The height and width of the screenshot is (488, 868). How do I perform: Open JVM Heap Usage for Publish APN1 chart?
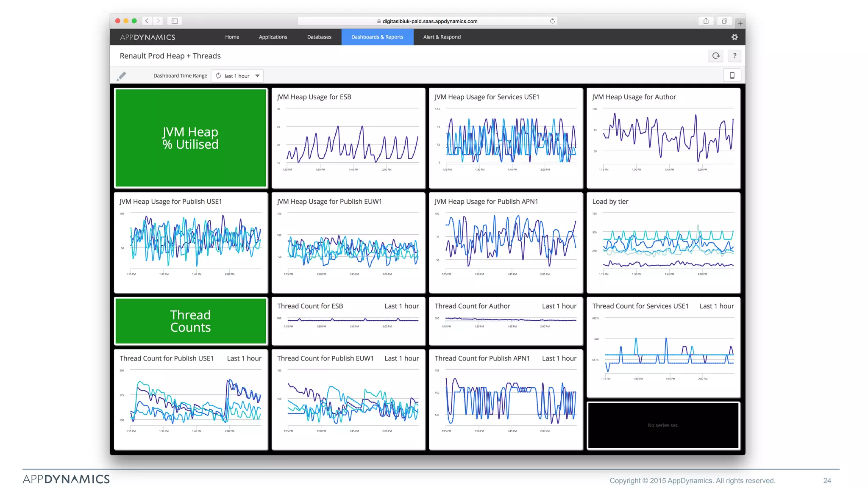pyautogui.click(x=506, y=243)
